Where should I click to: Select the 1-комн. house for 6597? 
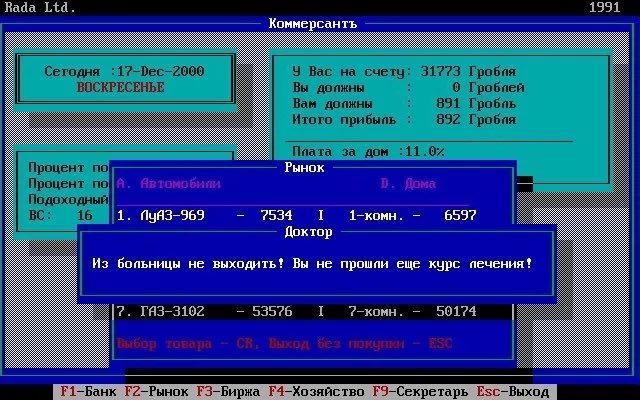[x=412, y=215]
